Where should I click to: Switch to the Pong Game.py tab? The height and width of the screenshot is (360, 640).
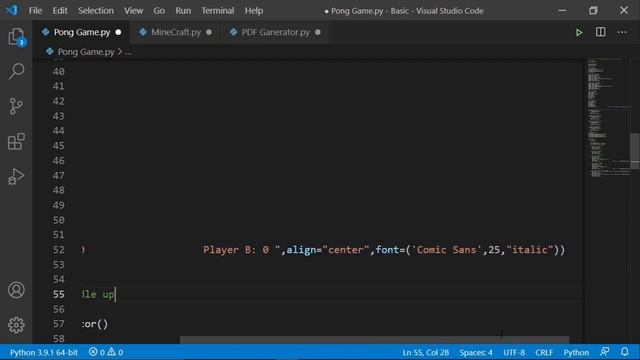tap(82, 32)
